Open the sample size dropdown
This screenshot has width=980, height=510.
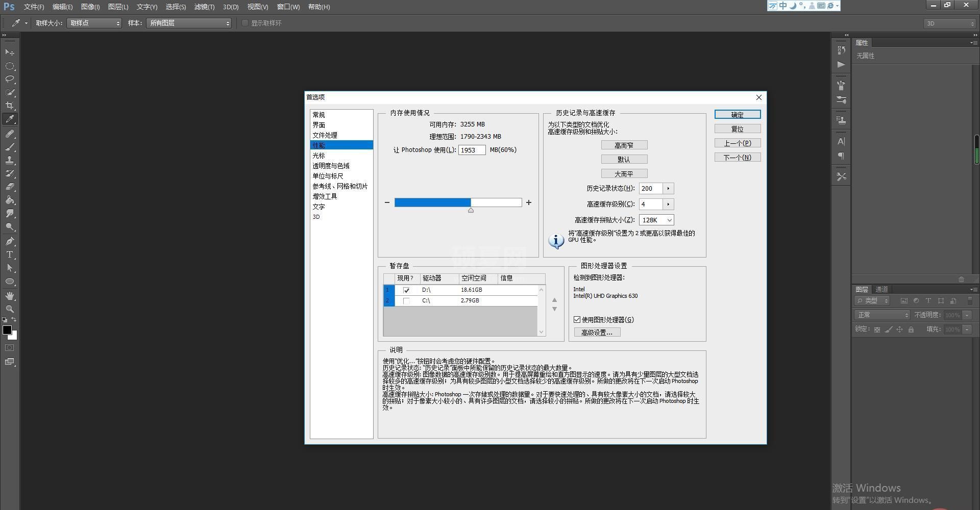pyautogui.click(x=94, y=23)
